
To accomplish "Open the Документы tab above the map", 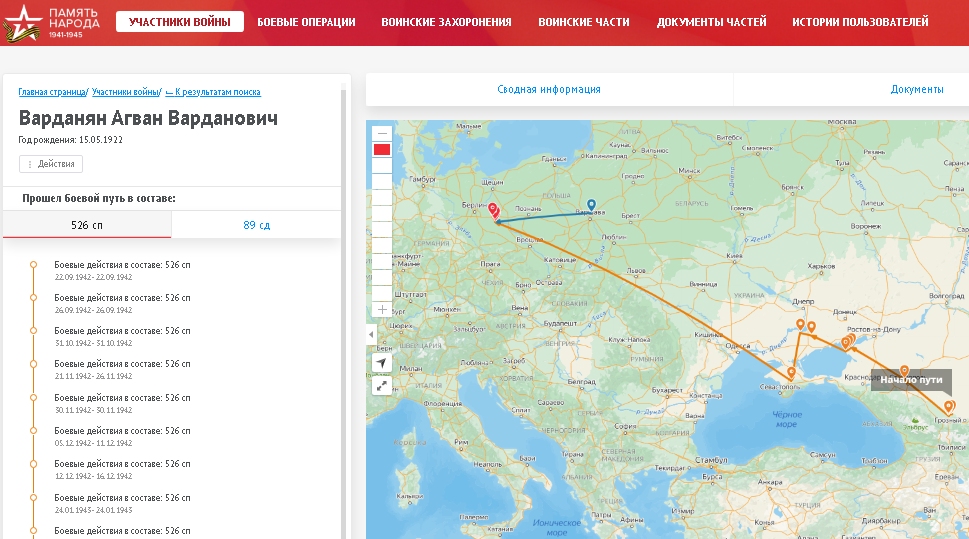I will (916, 89).
